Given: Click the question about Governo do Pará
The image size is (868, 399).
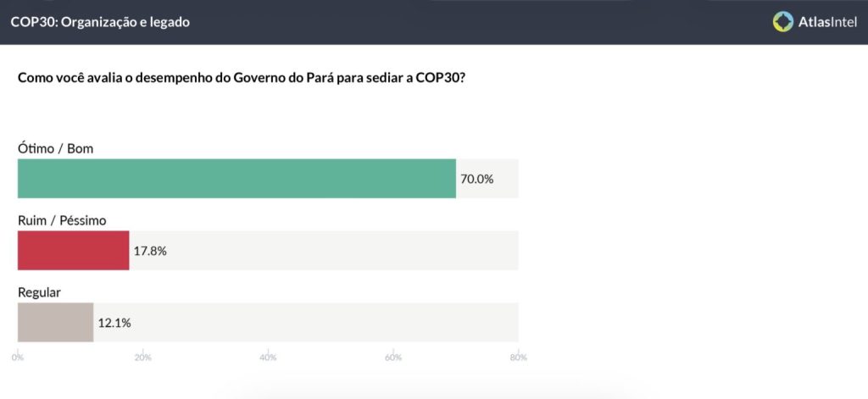Looking at the screenshot, I should pos(242,77).
